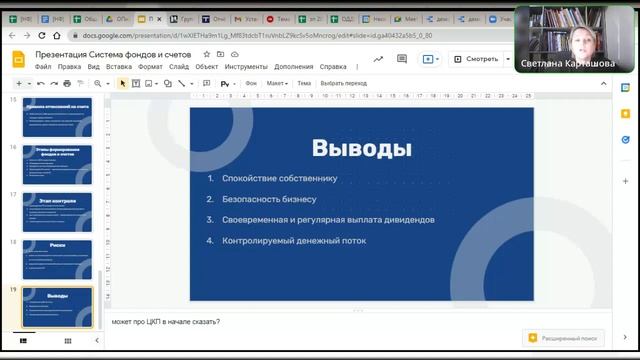Image resolution: width=640 pixels, height=360 pixels.
Task: Check cloud save status icon
Action: pyautogui.click(x=235, y=54)
